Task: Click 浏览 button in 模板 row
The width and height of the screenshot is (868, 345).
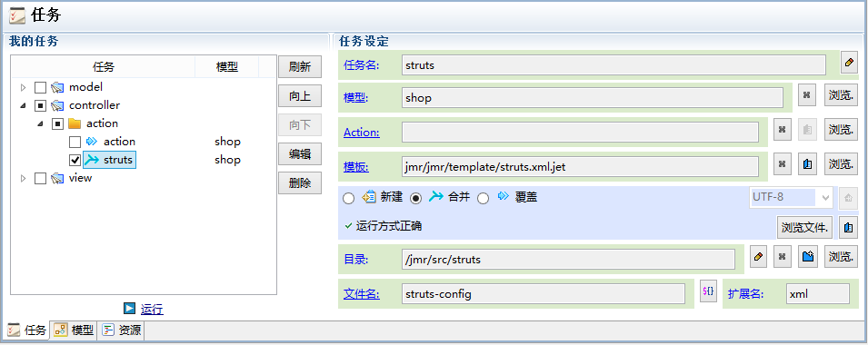Action: point(840,164)
